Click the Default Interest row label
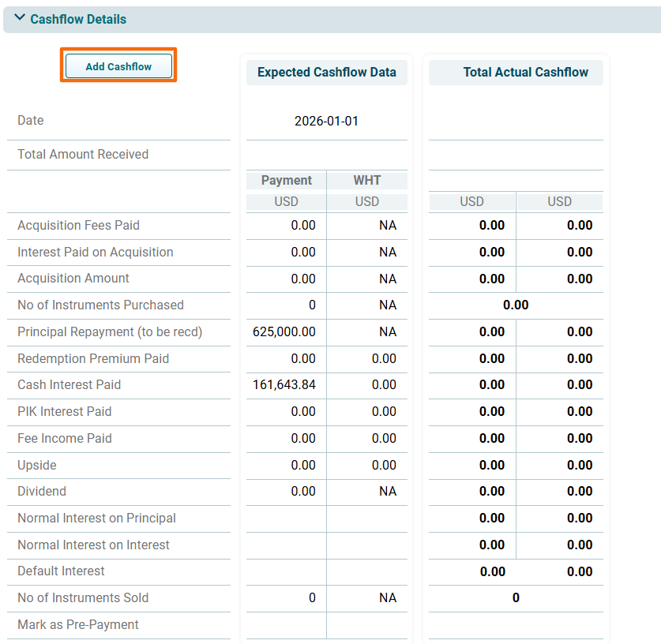This screenshot has width=661, height=644. click(61, 571)
